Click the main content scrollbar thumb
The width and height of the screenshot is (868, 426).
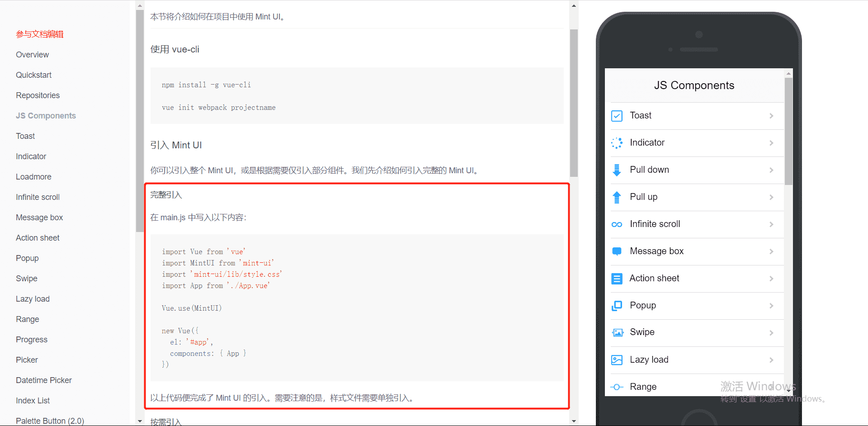coord(574,103)
